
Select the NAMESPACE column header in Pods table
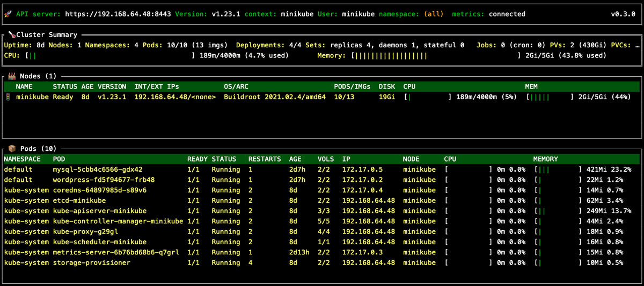click(22, 159)
